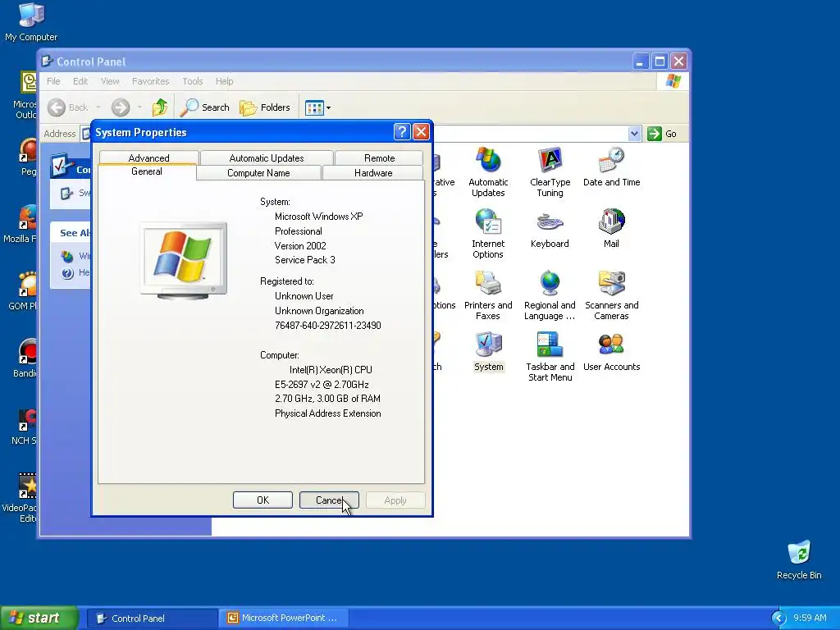Switch to the Remote tab

[x=379, y=158]
